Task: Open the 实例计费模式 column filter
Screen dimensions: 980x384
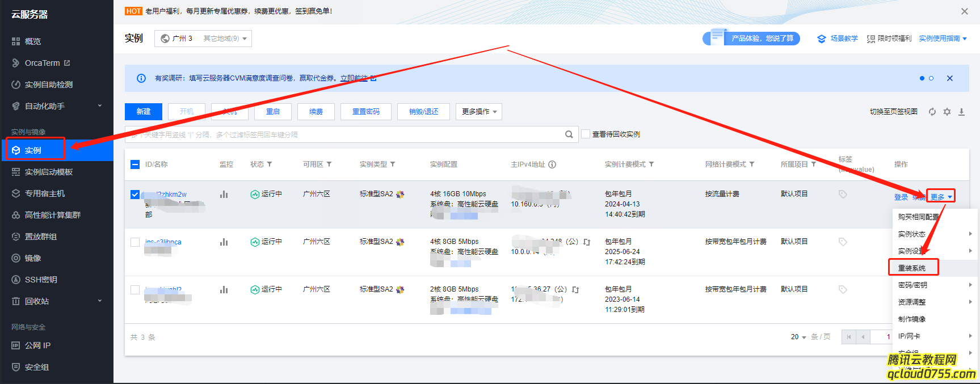Action: click(651, 164)
